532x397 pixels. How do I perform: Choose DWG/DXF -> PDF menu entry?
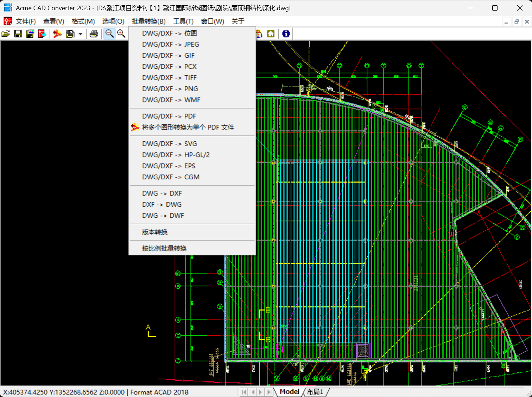(192, 116)
